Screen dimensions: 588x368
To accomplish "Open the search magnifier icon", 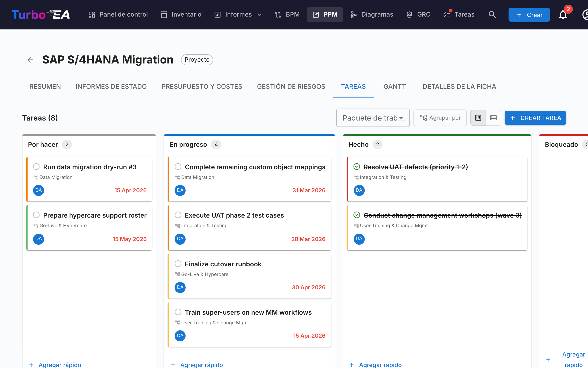I will [x=492, y=14].
